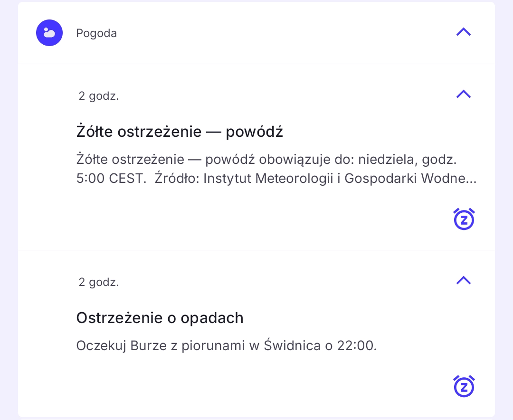Image resolution: width=513 pixels, height=420 pixels.
Task: Open the Żółte ostrzeżenie — powódź title
Action: point(180,132)
